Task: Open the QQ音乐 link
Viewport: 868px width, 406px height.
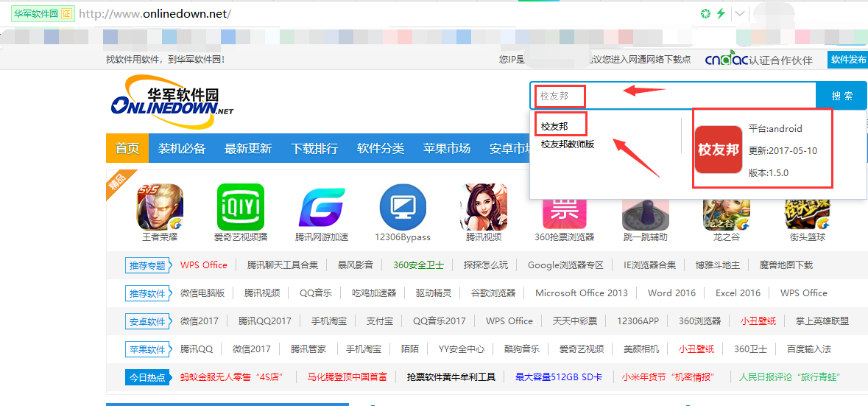Action: [x=316, y=293]
